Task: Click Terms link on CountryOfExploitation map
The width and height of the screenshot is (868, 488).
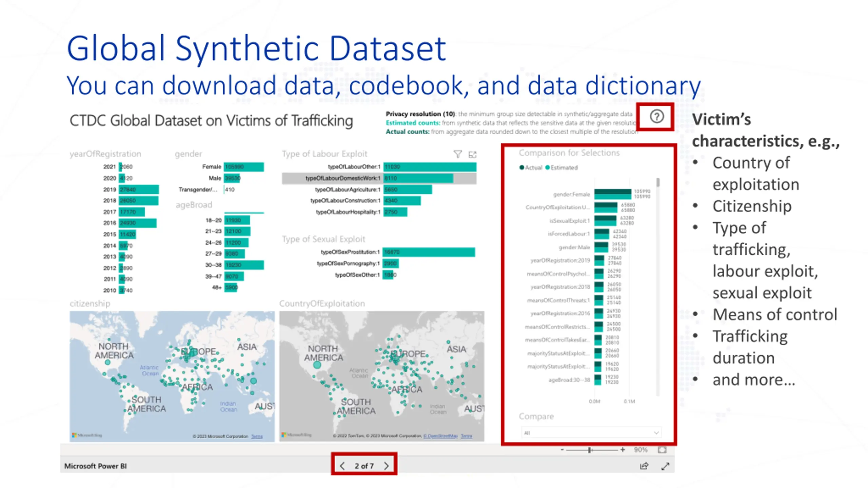Action: [x=467, y=436]
